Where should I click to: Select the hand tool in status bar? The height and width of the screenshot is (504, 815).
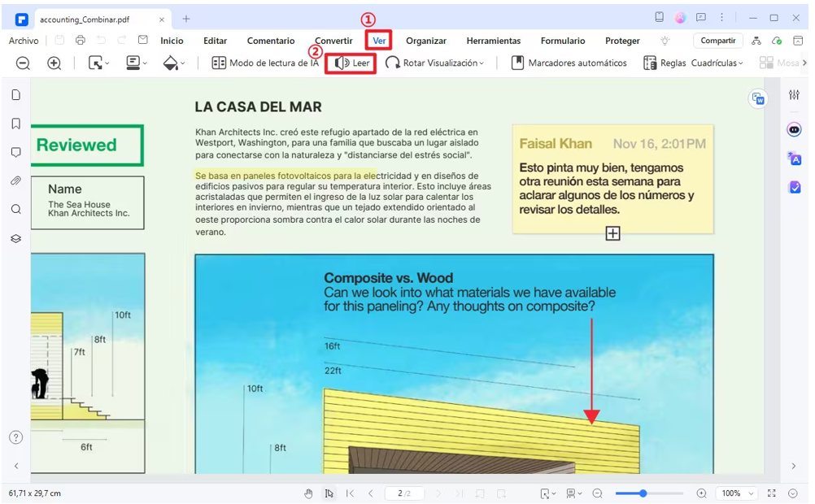coord(308,493)
